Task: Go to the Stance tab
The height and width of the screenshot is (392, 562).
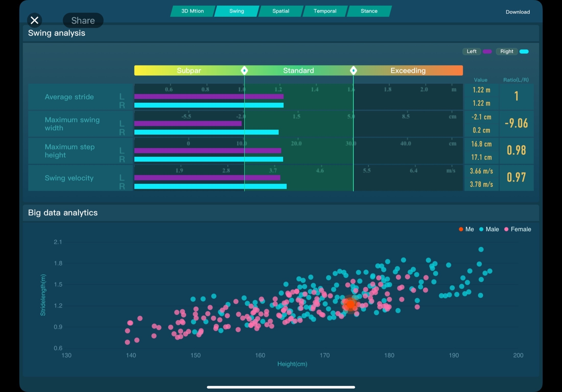Action: pos(369,11)
